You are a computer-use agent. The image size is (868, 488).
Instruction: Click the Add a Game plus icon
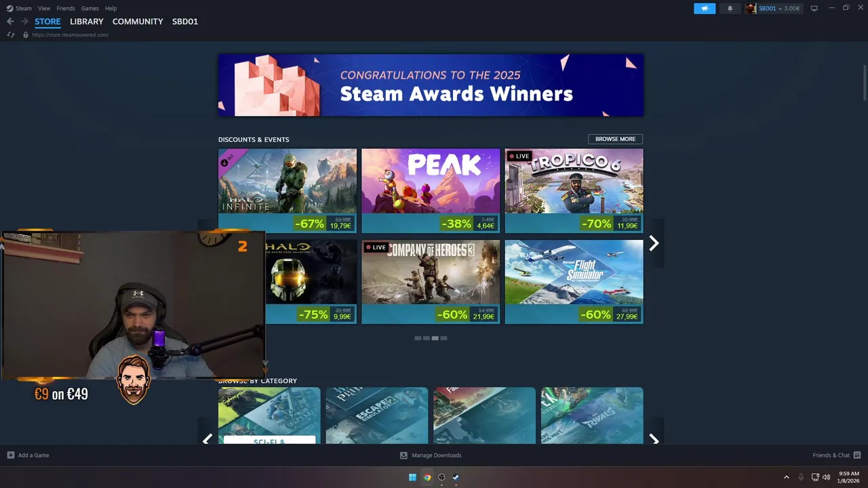click(x=10, y=455)
